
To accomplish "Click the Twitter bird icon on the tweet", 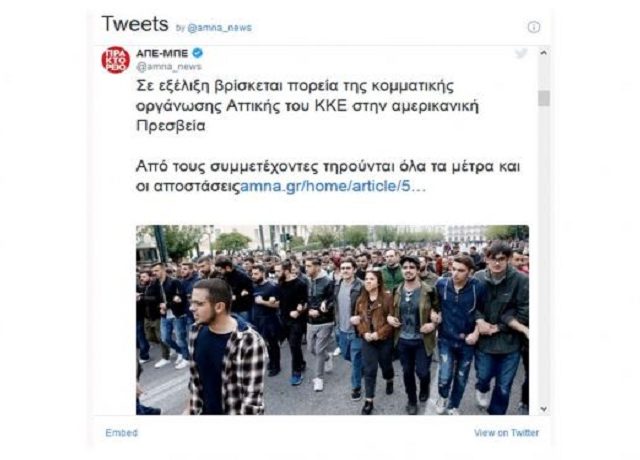I will (520, 53).
